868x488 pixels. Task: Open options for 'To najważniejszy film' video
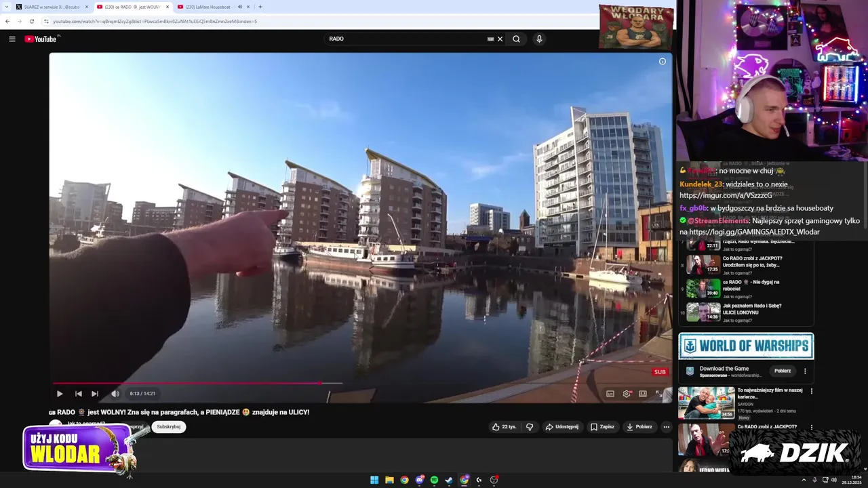(811, 391)
